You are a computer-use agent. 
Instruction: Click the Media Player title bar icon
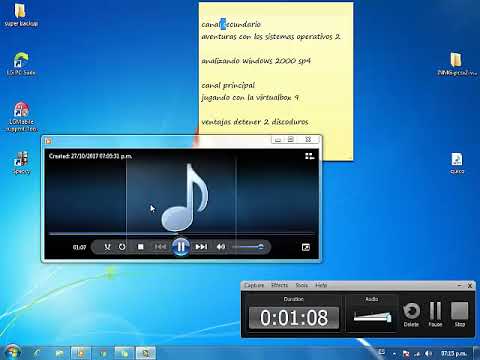point(48,141)
